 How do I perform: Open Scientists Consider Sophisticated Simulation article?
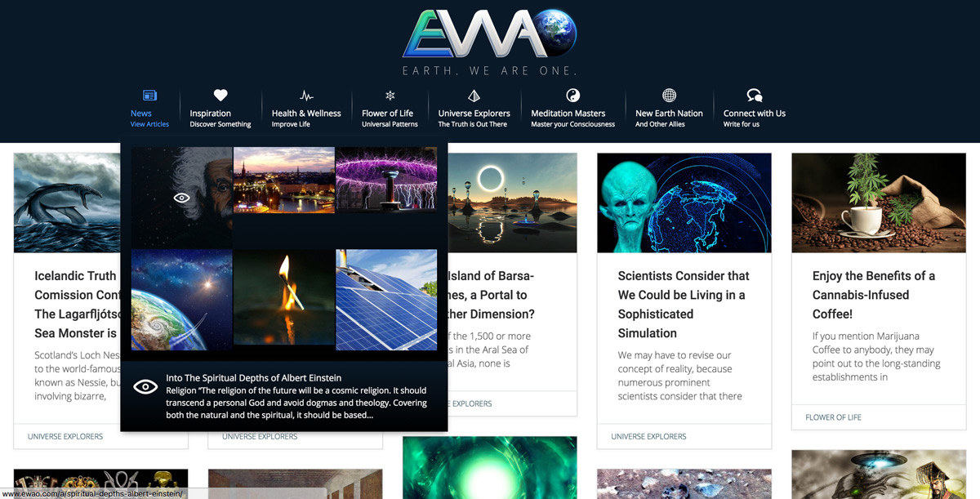click(684, 305)
